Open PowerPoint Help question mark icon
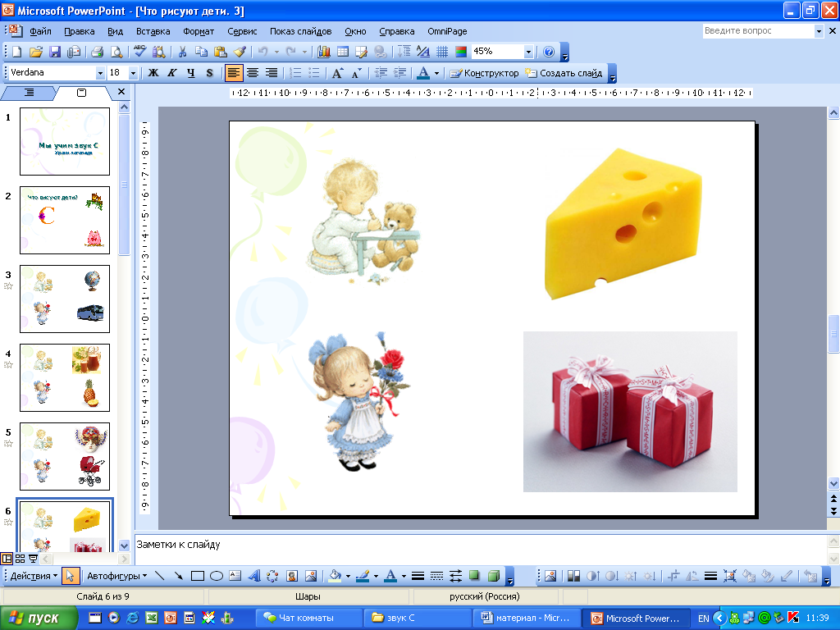 [x=549, y=52]
